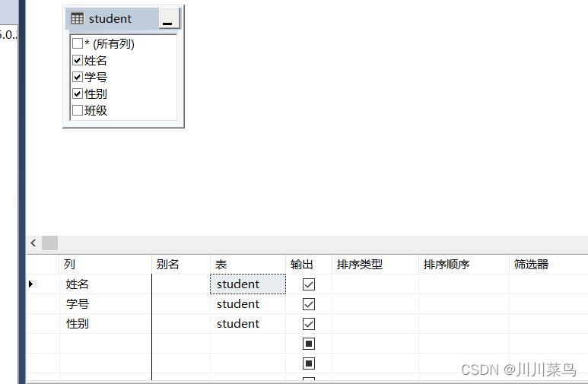
Task: Click the 性别 cell in the grid
Action: pos(106,324)
